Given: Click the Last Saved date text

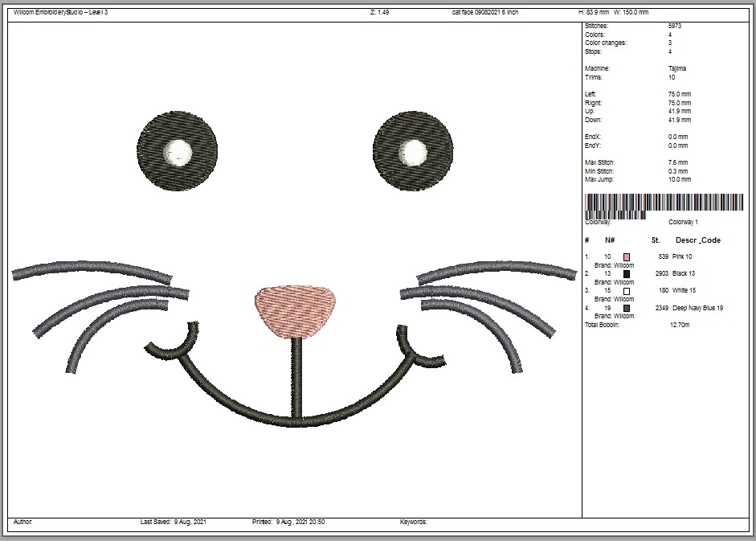Looking at the screenshot, I should [173, 522].
